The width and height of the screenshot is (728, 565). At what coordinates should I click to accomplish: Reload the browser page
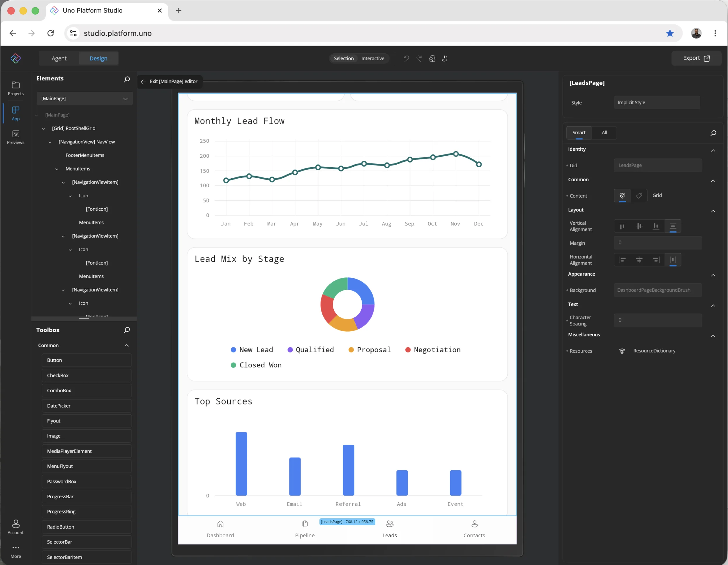tap(51, 33)
